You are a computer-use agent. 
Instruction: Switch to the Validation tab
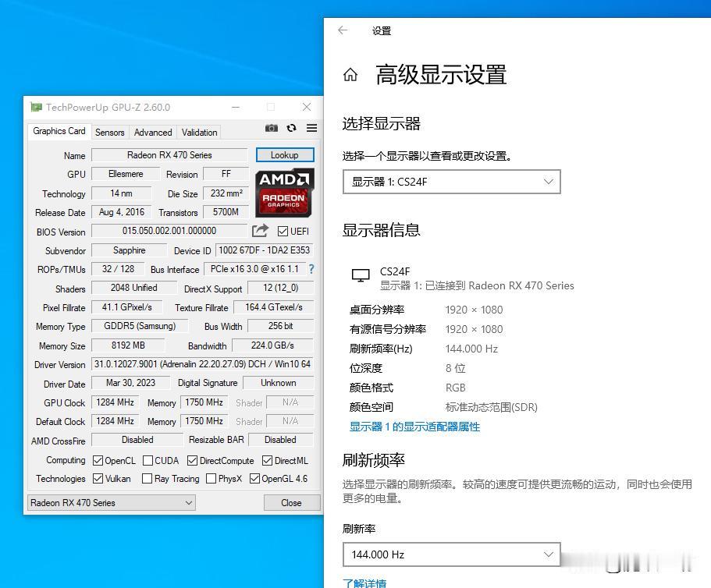coord(199,133)
